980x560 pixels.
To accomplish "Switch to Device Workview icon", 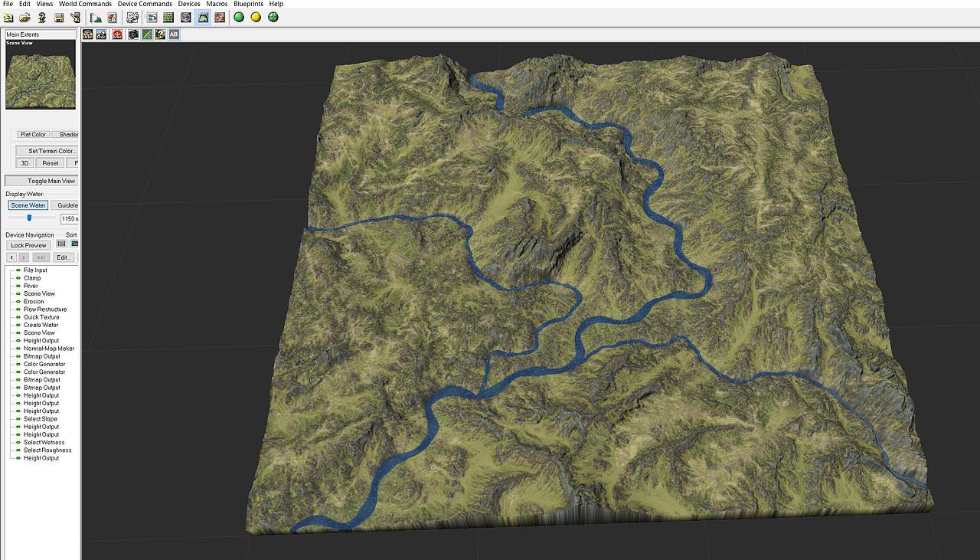I will tap(152, 17).
